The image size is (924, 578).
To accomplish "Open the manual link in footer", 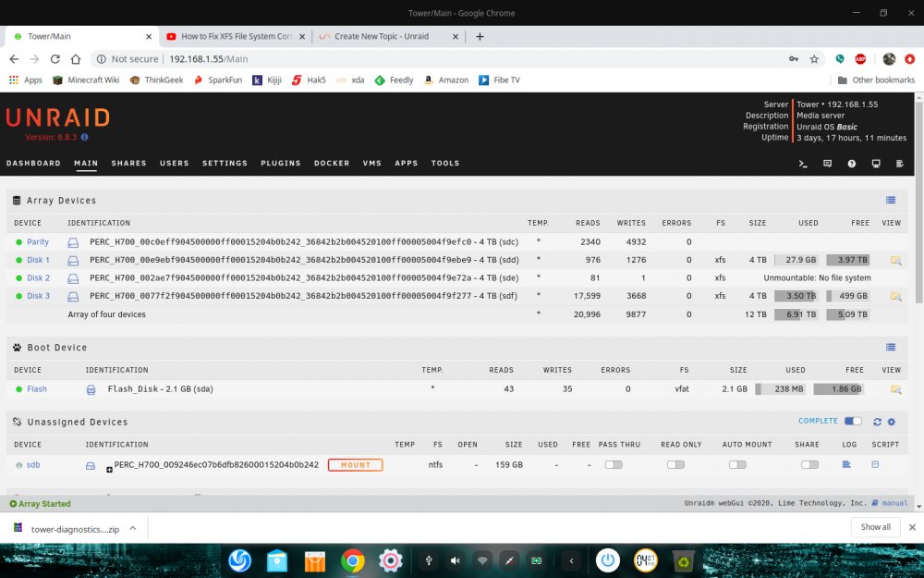I will [x=894, y=503].
